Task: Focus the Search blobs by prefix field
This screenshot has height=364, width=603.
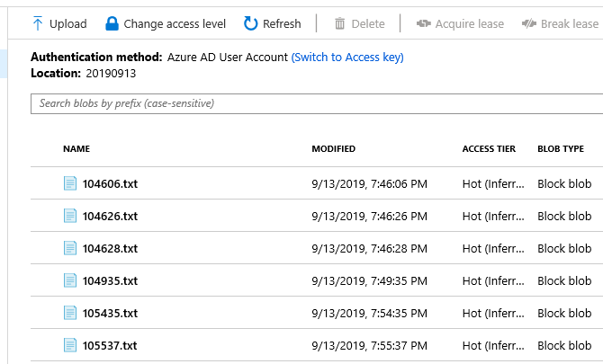Action: coord(315,103)
